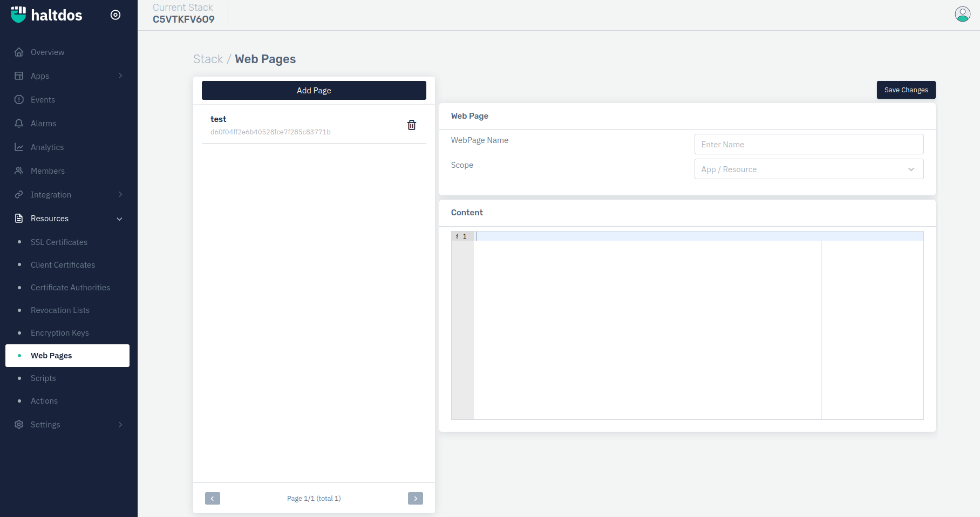The width and height of the screenshot is (980, 517).
Task: Focus the WebPage Name input field
Action: pyautogui.click(x=809, y=144)
